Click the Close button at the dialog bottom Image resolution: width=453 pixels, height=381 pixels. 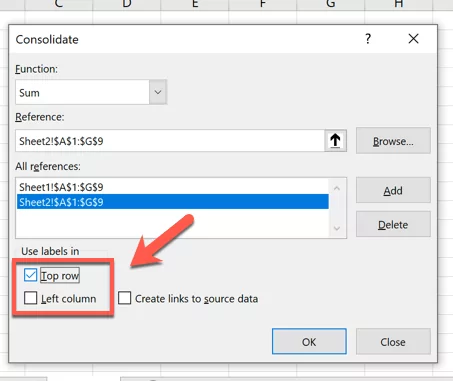coord(393,342)
